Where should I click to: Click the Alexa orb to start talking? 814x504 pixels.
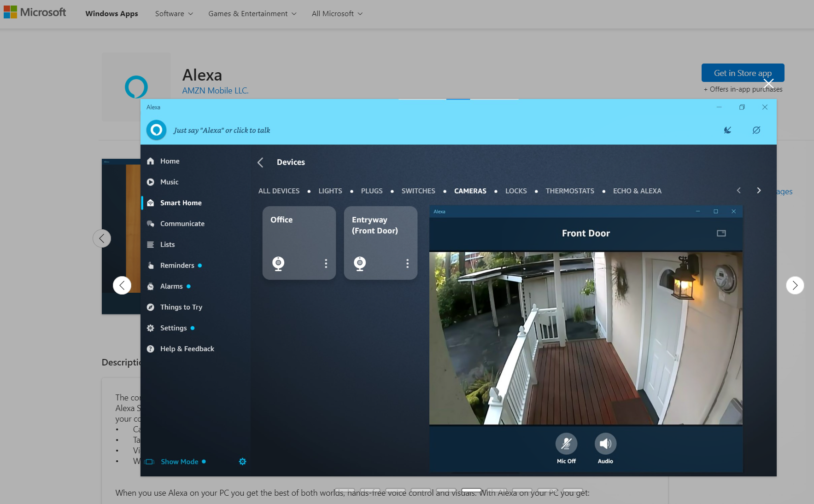click(156, 130)
